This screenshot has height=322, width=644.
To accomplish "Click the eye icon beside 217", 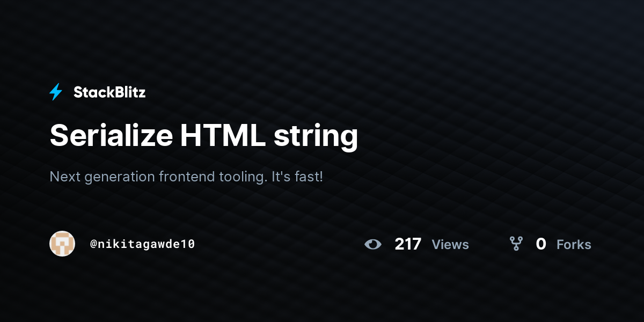I will click(x=373, y=244).
